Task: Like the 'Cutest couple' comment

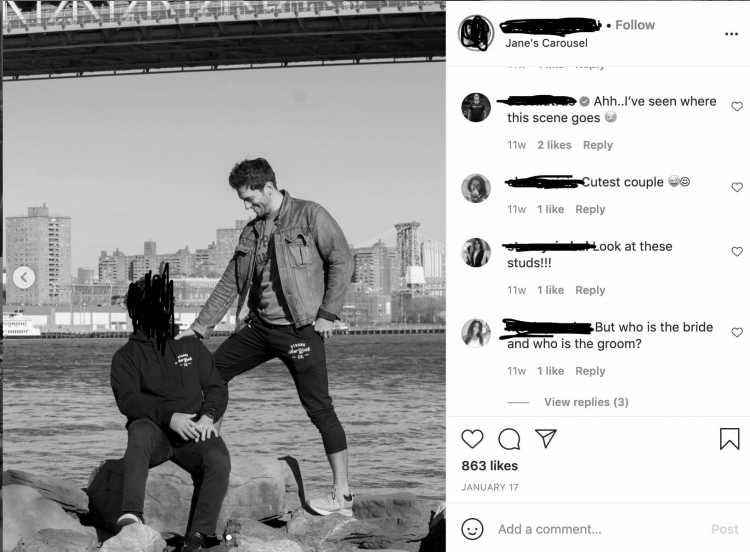Action: [x=737, y=187]
